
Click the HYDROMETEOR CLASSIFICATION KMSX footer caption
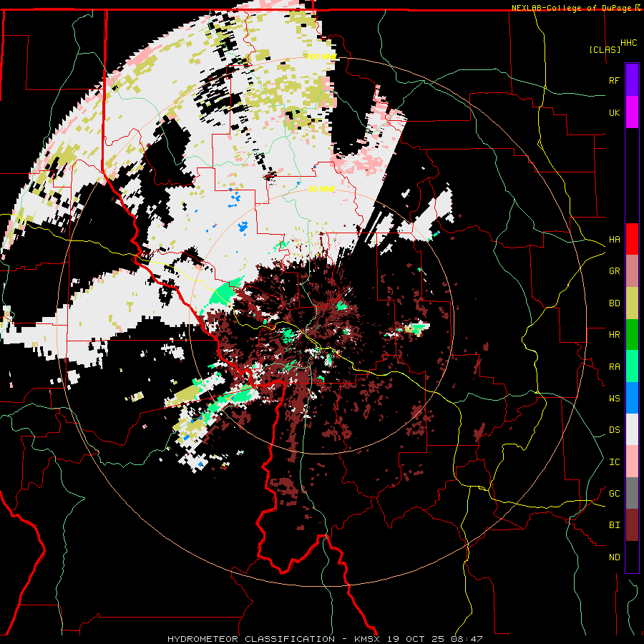click(325, 639)
